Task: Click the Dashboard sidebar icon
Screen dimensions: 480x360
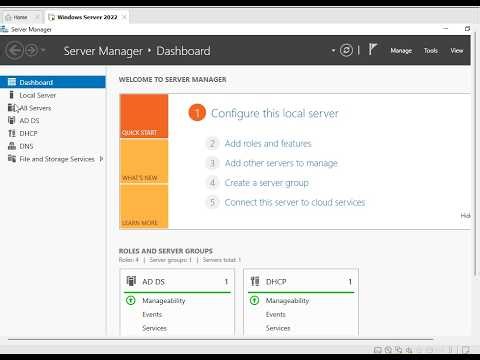Action: click(12, 82)
